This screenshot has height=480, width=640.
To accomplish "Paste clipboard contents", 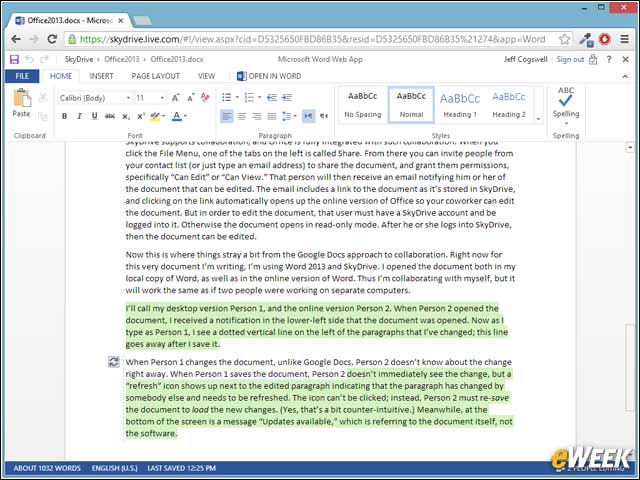I will [21, 103].
